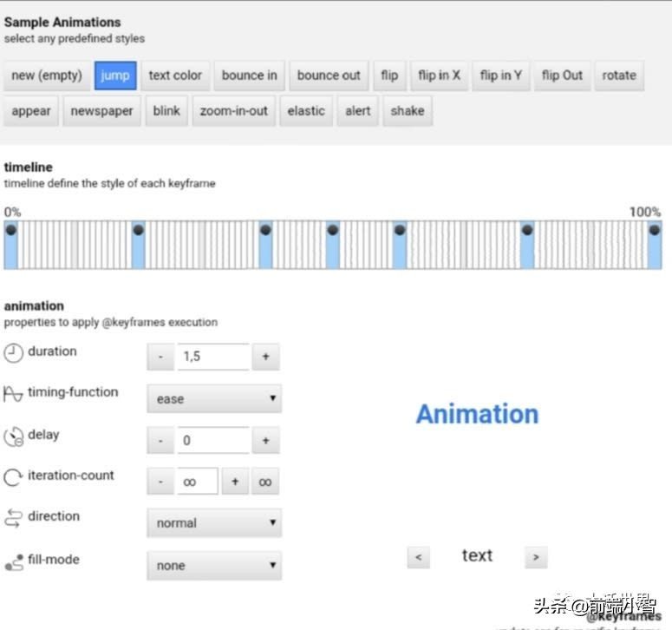The image size is (672, 630).
Task: Show next preview with right arrow
Action: coord(536,557)
